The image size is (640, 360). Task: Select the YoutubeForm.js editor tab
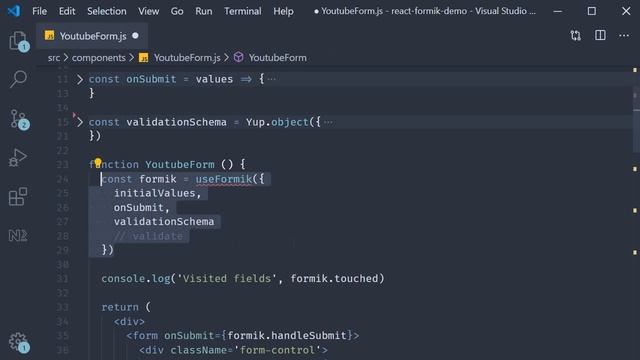(92, 36)
